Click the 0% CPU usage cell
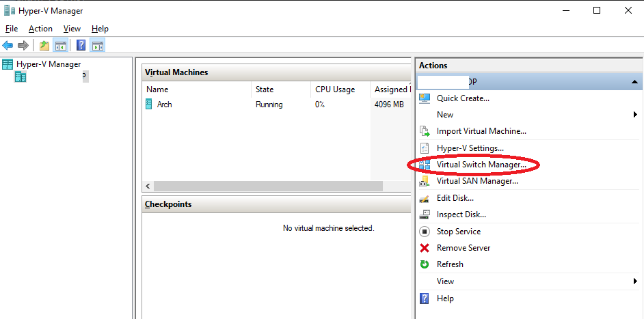 320,105
